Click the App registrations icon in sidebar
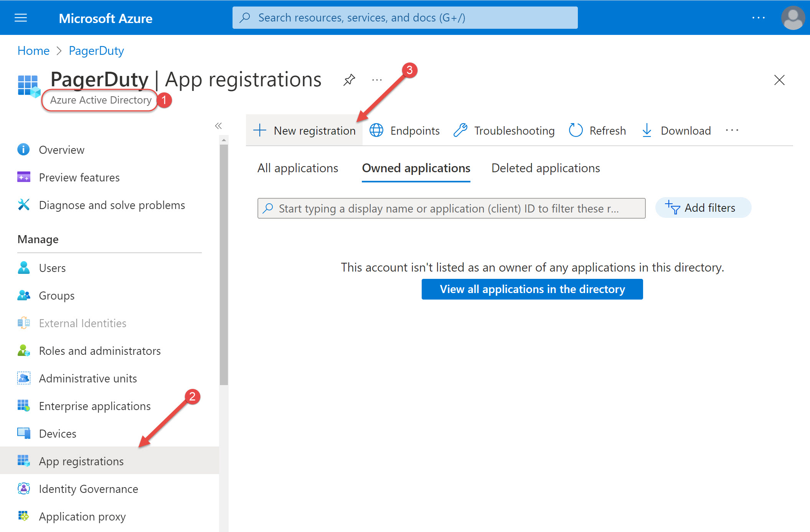810x532 pixels. [x=23, y=461]
